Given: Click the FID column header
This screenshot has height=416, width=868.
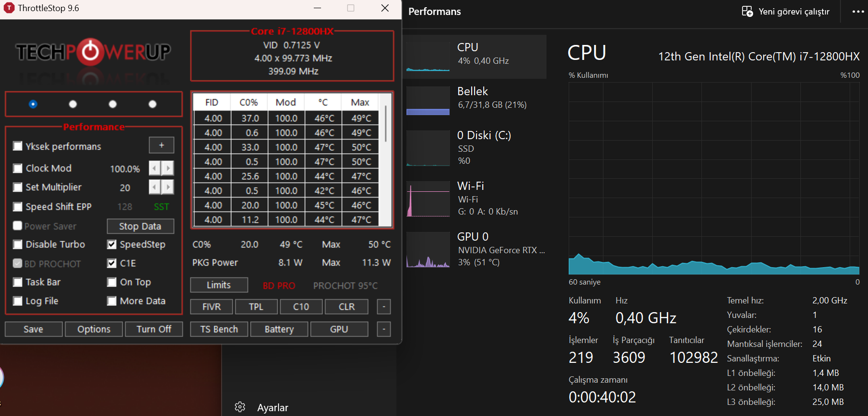Looking at the screenshot, I should (212, 102).
